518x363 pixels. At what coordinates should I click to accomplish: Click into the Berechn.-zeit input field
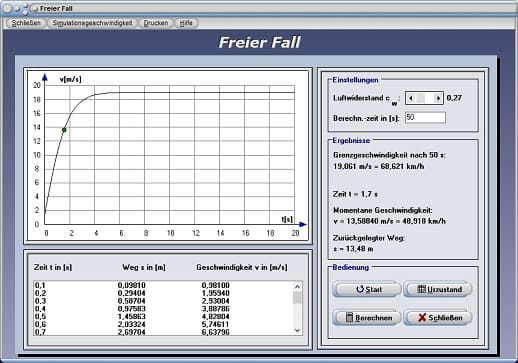click(x=425, y=117)
